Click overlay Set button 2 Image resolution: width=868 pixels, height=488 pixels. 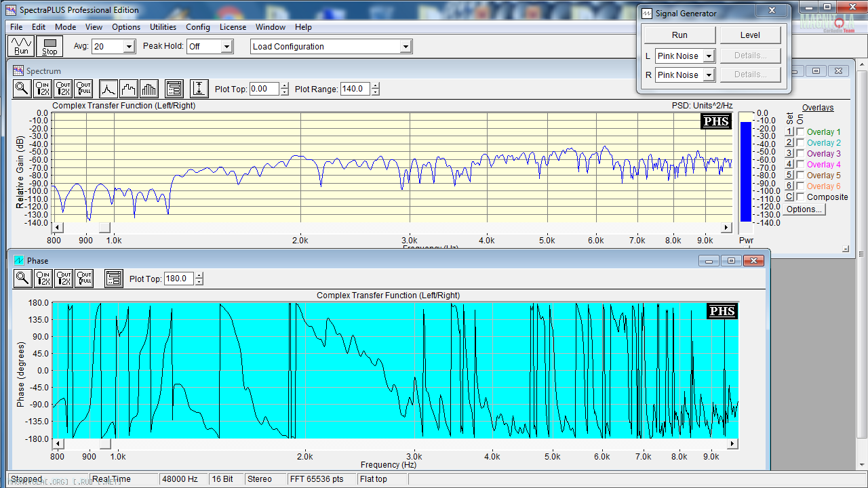click(x=789, y=142)
